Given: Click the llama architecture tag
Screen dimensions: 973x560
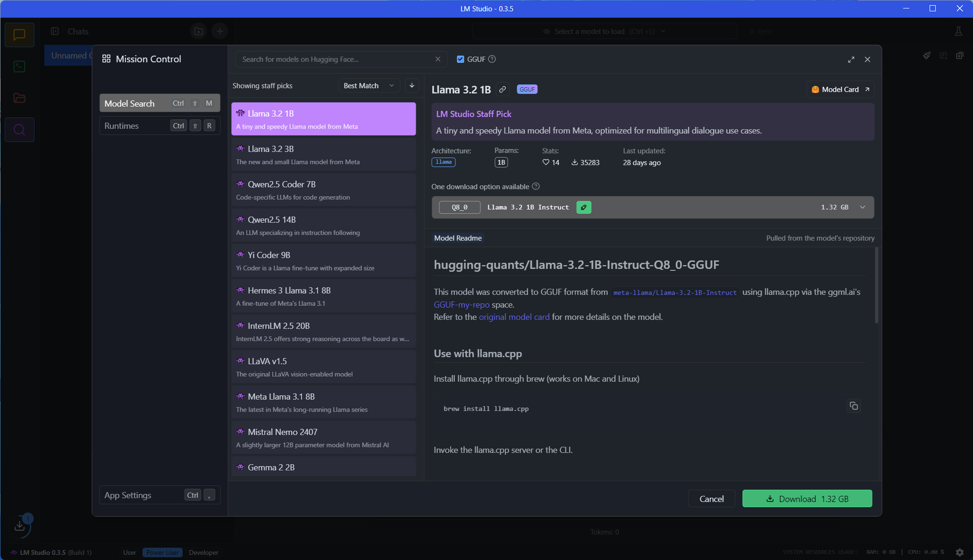Looking at the screenshot, I should pyautogui.click(x=443, y=162).
